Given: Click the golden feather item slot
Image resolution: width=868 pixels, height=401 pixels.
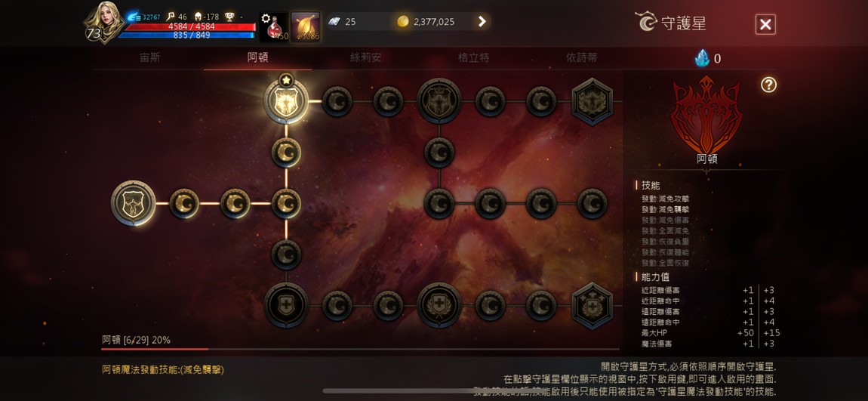Looking at the screenshot, I should click(306, 27).
